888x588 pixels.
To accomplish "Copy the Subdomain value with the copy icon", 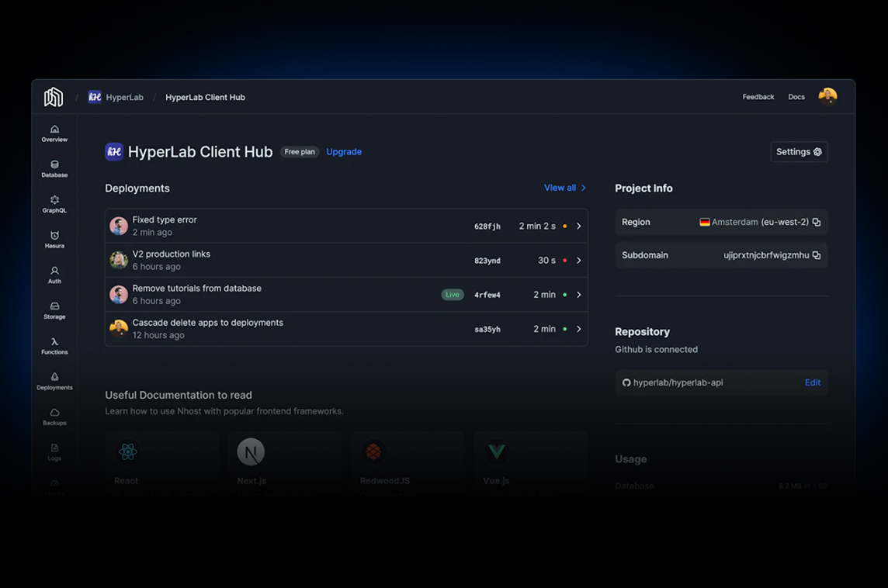I will point(816,255).
